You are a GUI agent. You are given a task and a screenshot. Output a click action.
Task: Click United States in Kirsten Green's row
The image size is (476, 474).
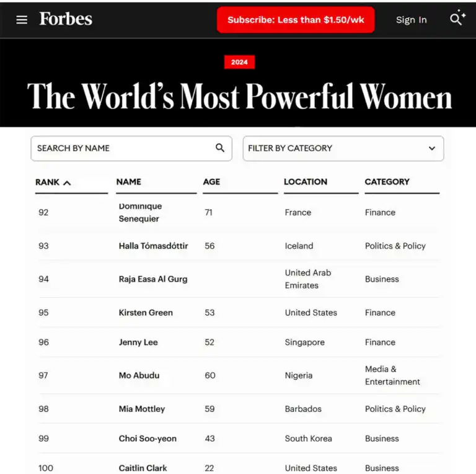pos(311,312)
